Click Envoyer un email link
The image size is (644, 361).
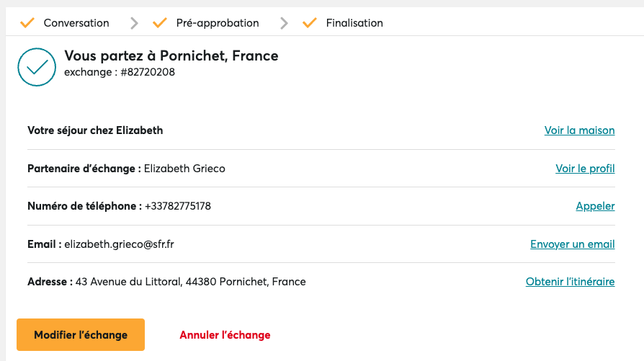(x=572, y=244)
